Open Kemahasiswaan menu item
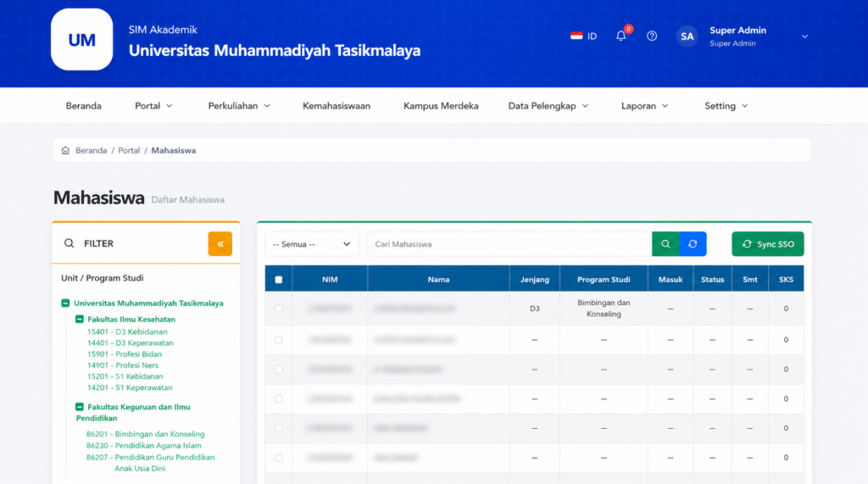 click(x=336, y=106)
